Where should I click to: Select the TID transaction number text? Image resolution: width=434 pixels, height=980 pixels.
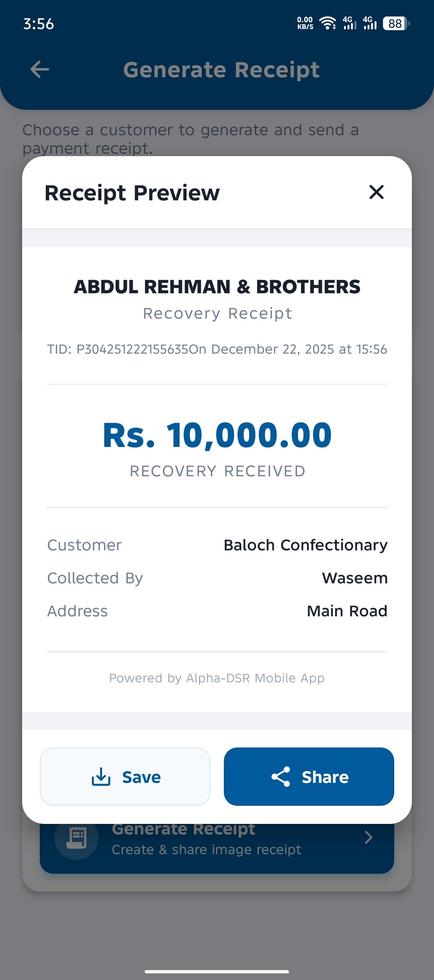tap(133, 349)
